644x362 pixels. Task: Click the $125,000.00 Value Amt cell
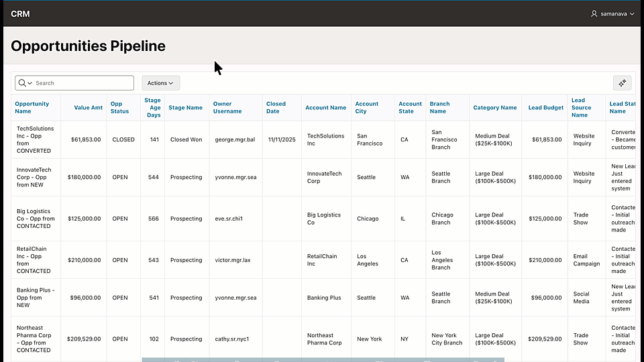(85, 219)
